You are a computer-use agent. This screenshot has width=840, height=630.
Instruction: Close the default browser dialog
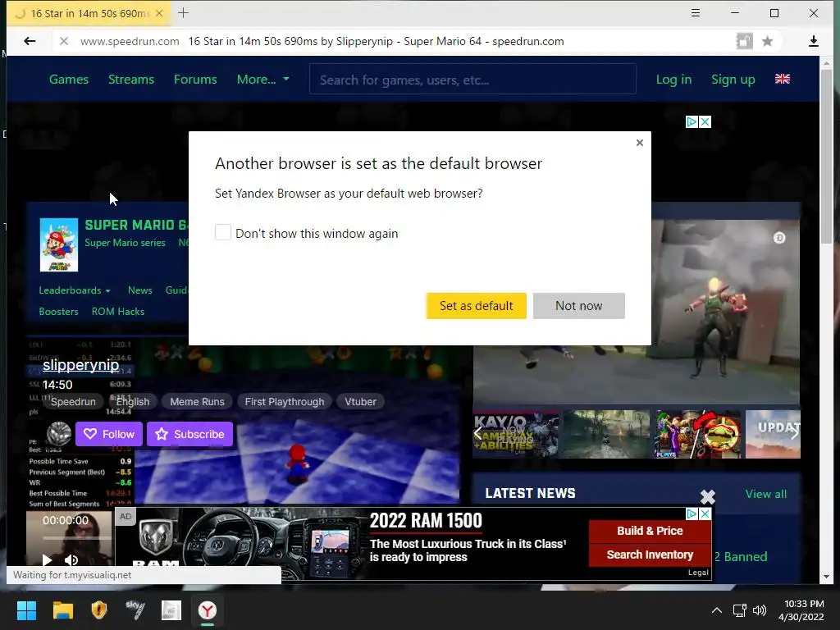tap(639, 143)
